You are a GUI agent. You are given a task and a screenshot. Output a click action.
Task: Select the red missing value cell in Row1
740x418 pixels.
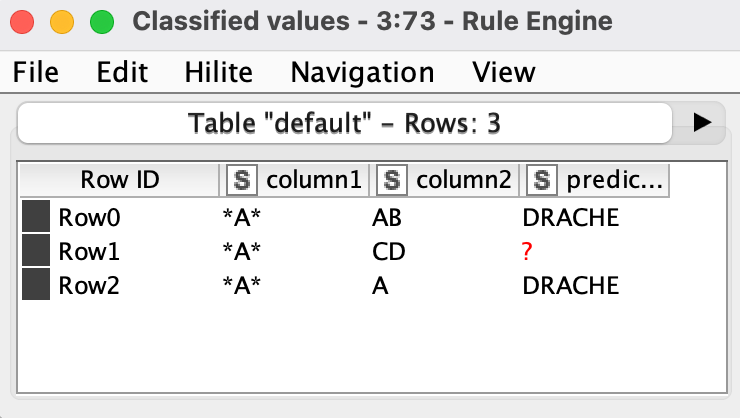527,251
